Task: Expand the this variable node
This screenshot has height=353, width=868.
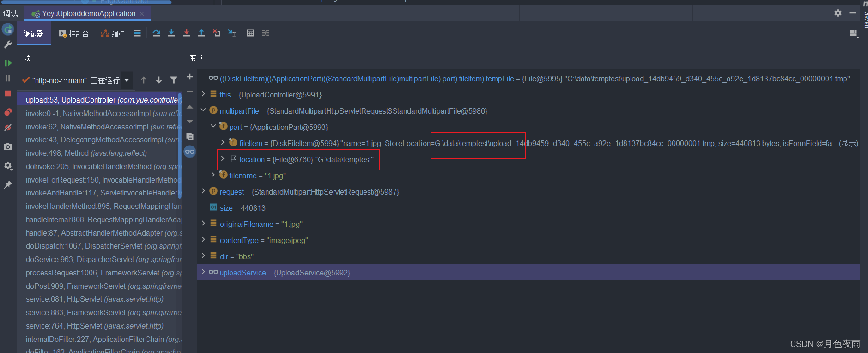Action: pyautogui.click(x=204, y=94)
